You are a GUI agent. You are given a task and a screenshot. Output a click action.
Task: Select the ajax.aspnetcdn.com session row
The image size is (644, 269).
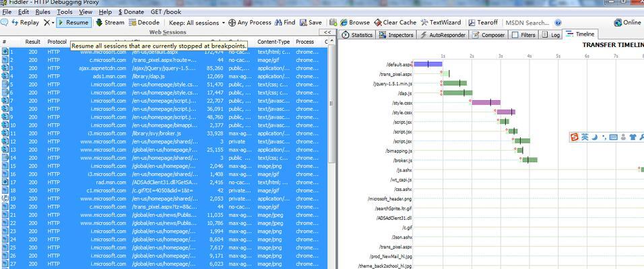164,68
